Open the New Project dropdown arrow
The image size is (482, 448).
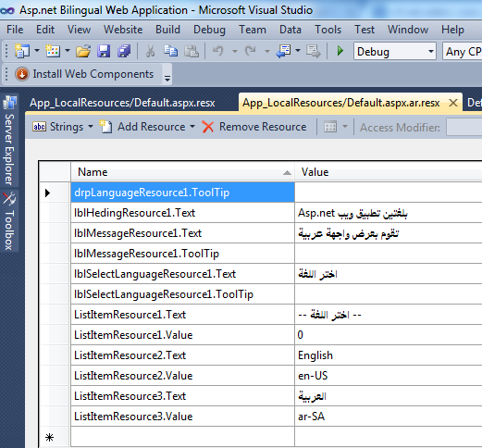(37, 50)
